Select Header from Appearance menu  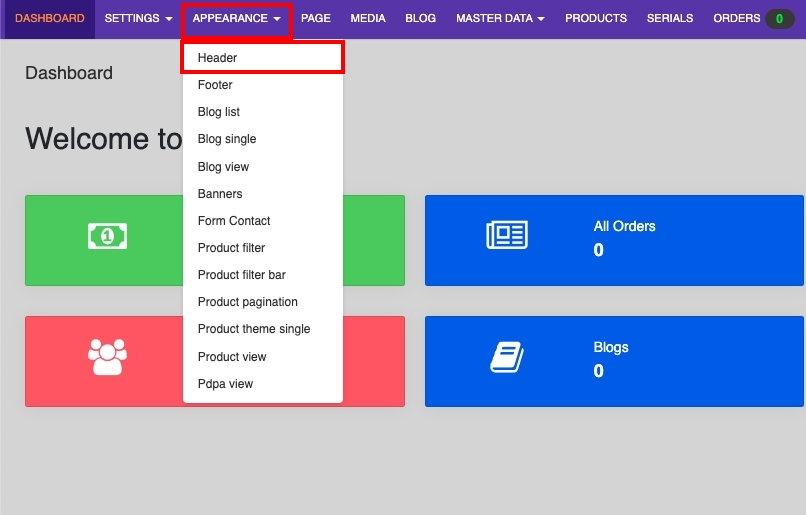click(218, 58)
